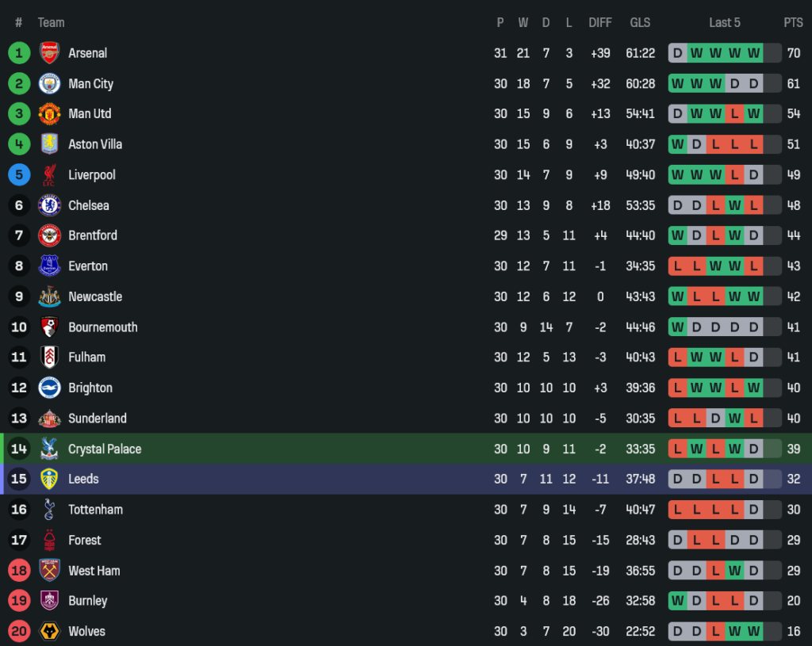The height and width of the screenshot is (646, 812).
Task: Click the Chelsea club badge
Action: [x=49, y=205]
